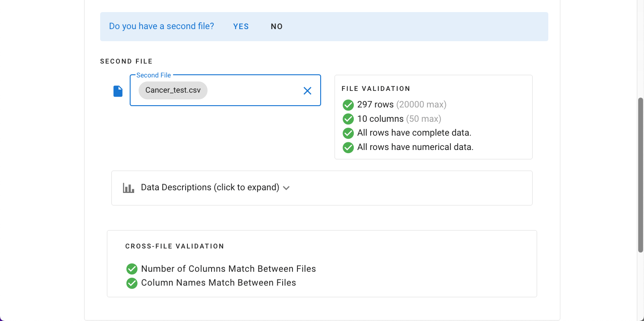Screen dimensions: 644x321
Task: Click the File Validation heading
Action: click(376, 89)
